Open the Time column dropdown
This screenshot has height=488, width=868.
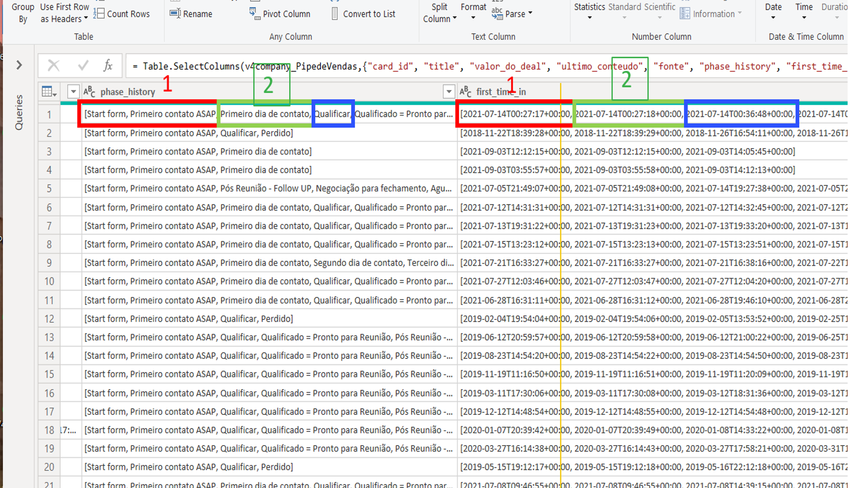click(804, 12)
